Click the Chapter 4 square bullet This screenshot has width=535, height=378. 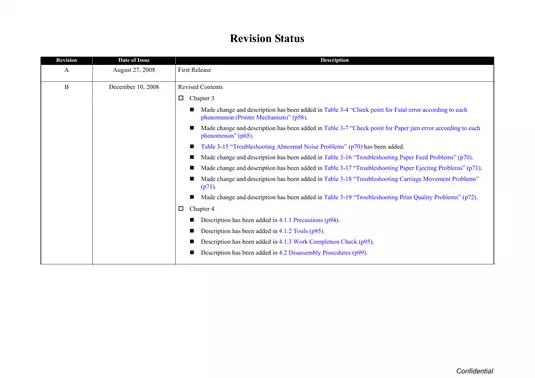181,208
